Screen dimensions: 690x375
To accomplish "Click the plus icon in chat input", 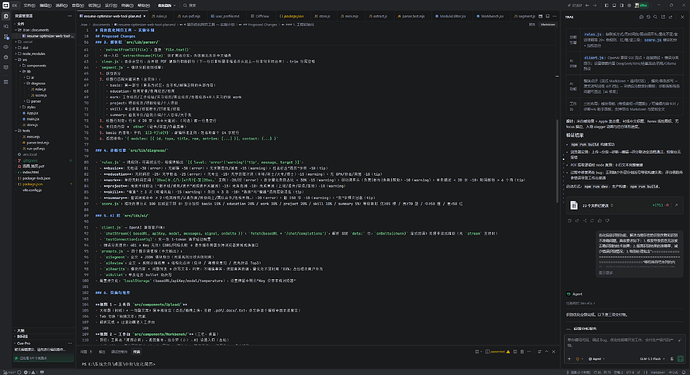I will (x=569, y=359).
